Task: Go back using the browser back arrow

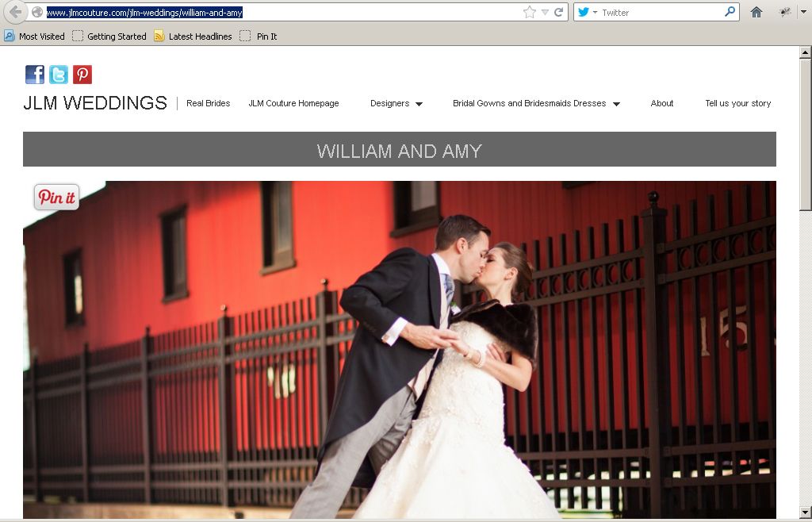Action: (x=16, y=12)
